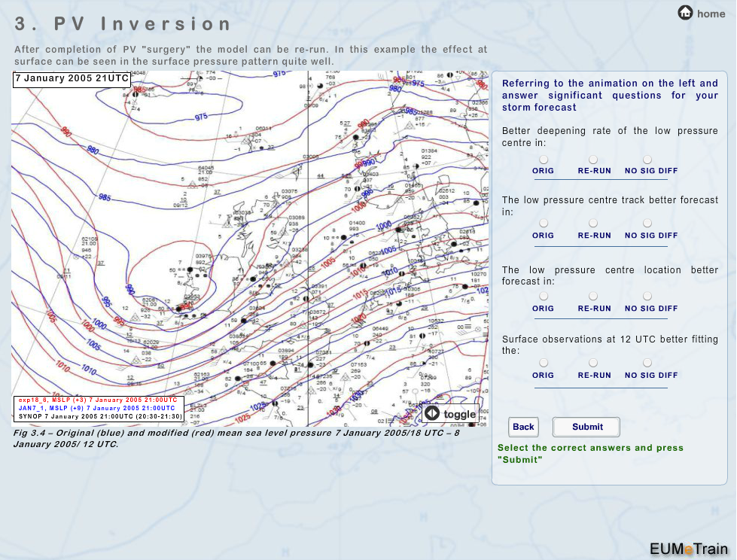Click the 7 January 2005 21UTC date label
Image resolution: width=737 pixels, height=560 pixels.
tap(72, 78)
